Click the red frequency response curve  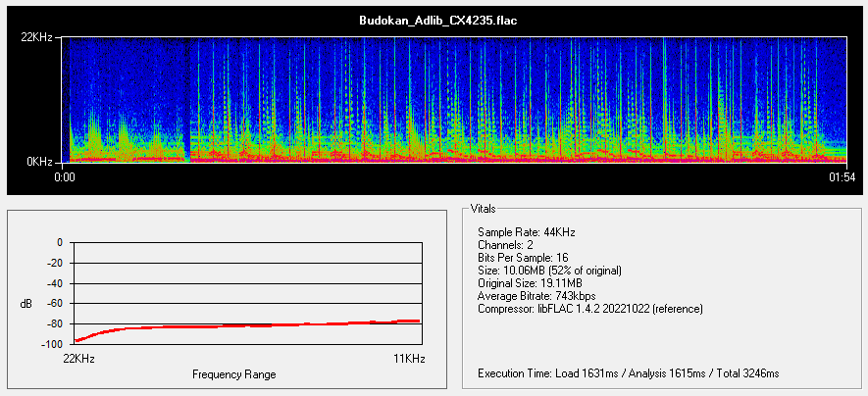(245, 325)
